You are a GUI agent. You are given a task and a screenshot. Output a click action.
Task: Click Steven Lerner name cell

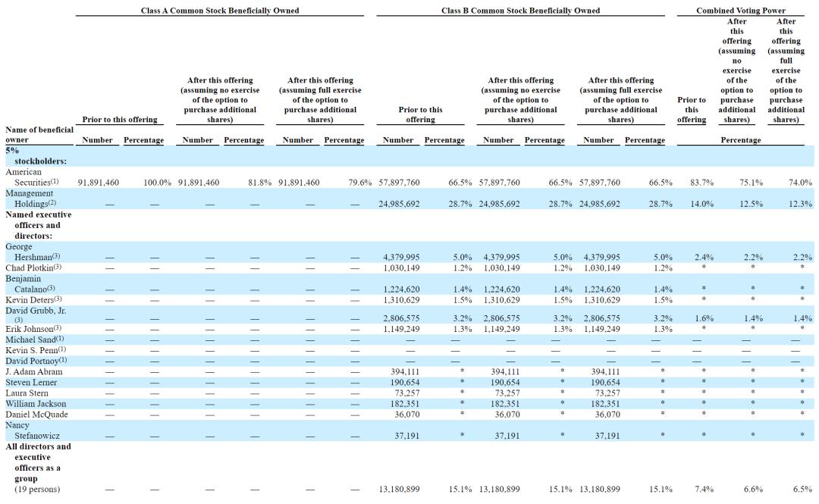[x=31, y=382]
